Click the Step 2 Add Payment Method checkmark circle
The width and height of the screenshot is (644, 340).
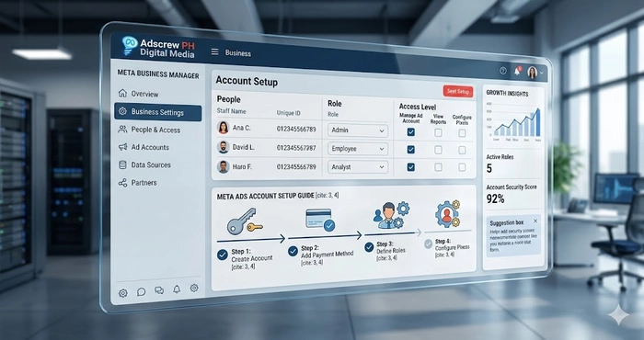pos(293,251)
